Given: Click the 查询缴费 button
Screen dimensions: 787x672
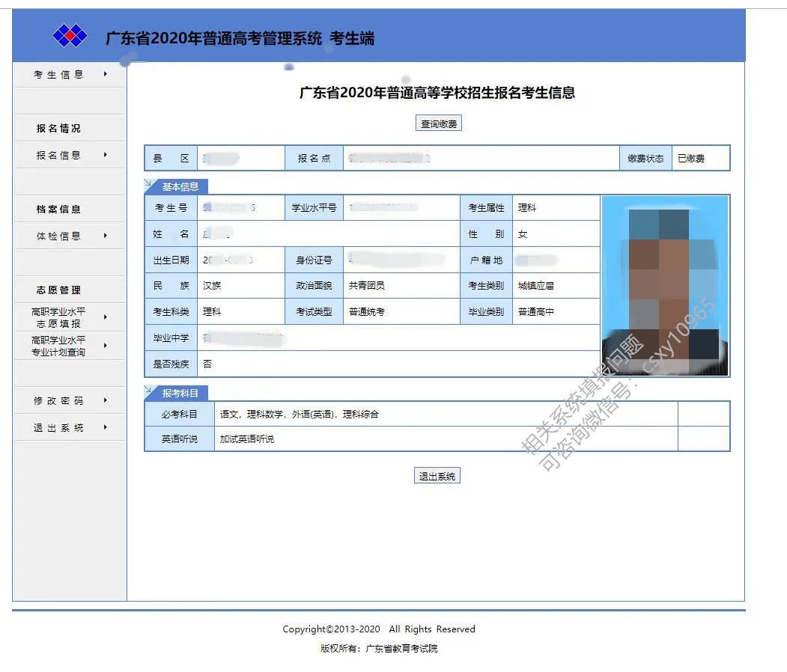Looking at the screenshot, I should 437,123.
